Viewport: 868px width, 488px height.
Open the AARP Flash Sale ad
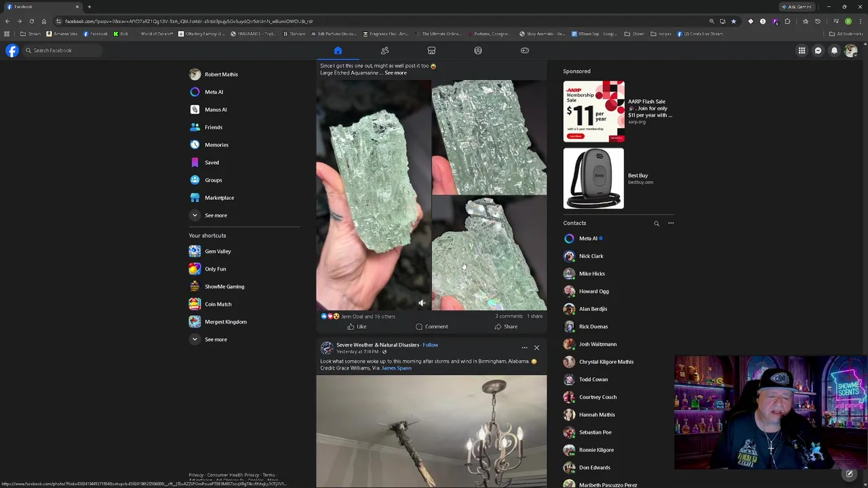[x=618, y=111]
